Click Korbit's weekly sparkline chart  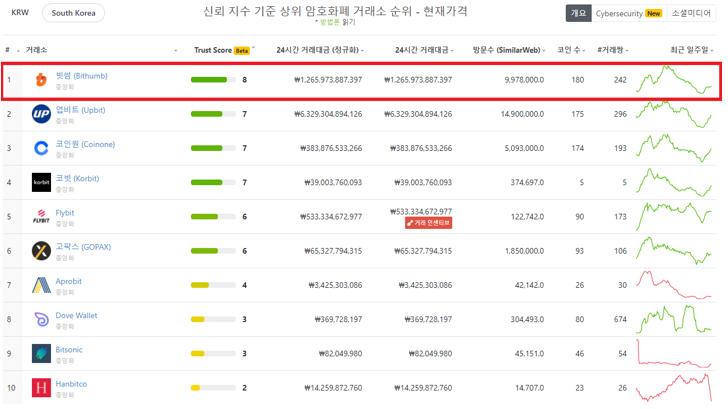click(674, 182)
